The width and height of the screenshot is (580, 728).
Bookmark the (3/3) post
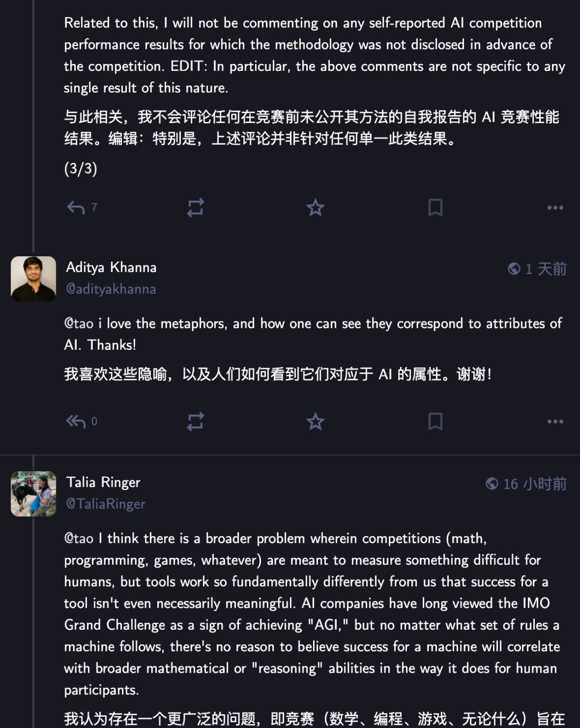[x=436, y=207]
